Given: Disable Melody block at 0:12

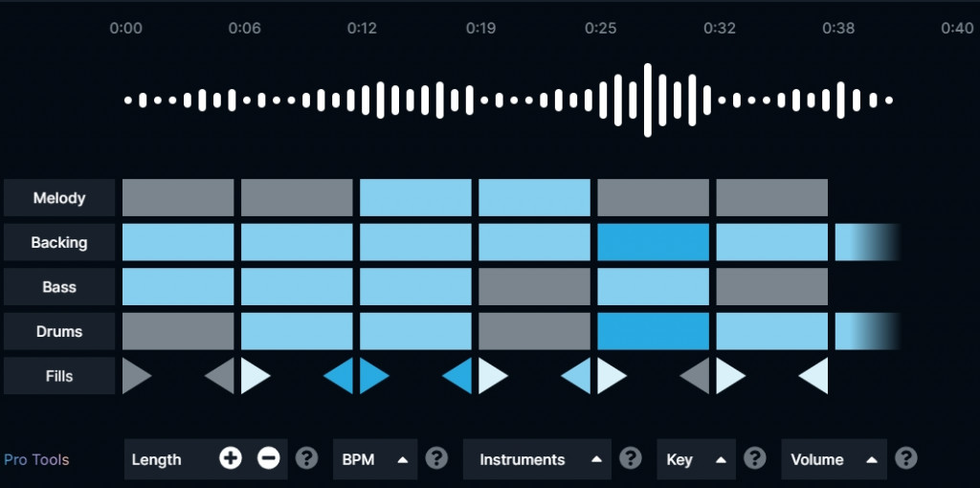Looking at the screenshot, I should 415,197.
